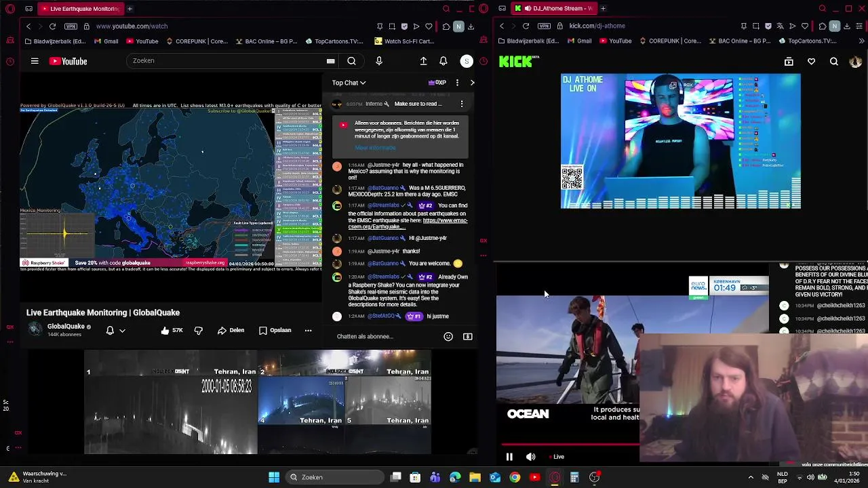Expand notification bell options for GlobalQuake
Viewport: 868px width, 488px height.
pos(122,331)
